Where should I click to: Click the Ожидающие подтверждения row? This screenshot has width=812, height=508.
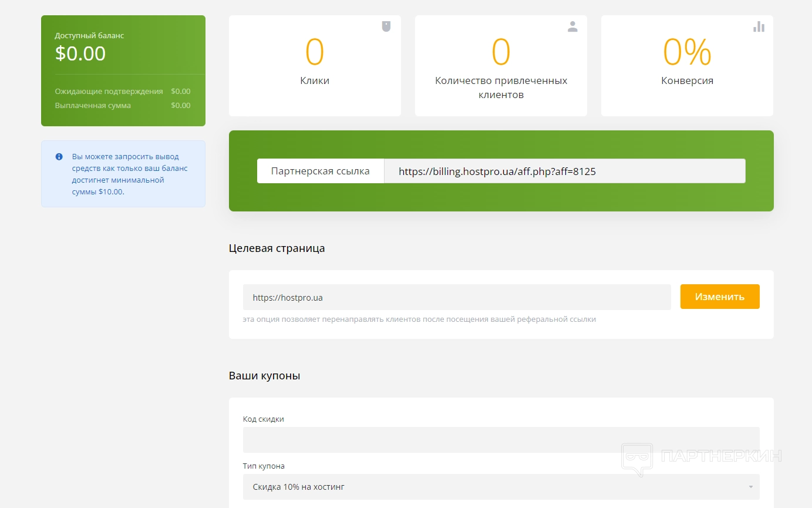click(x=123, y=92)
